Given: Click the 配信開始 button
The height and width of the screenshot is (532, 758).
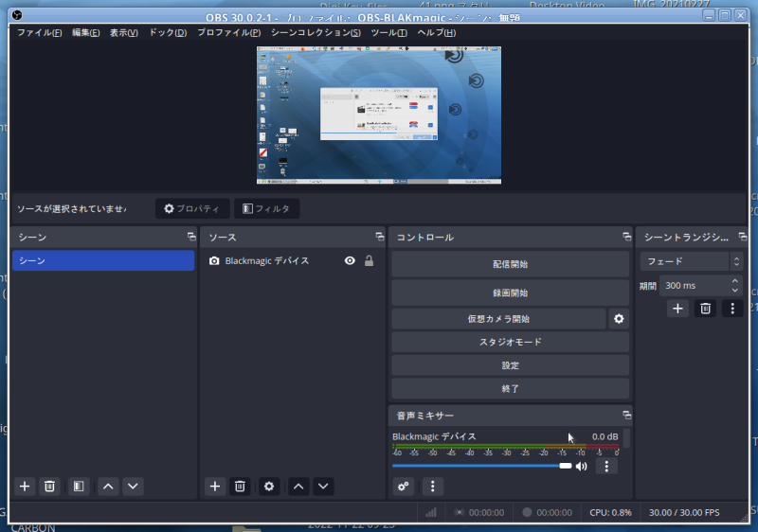Looking at the screenshot, I should point(510,265).
